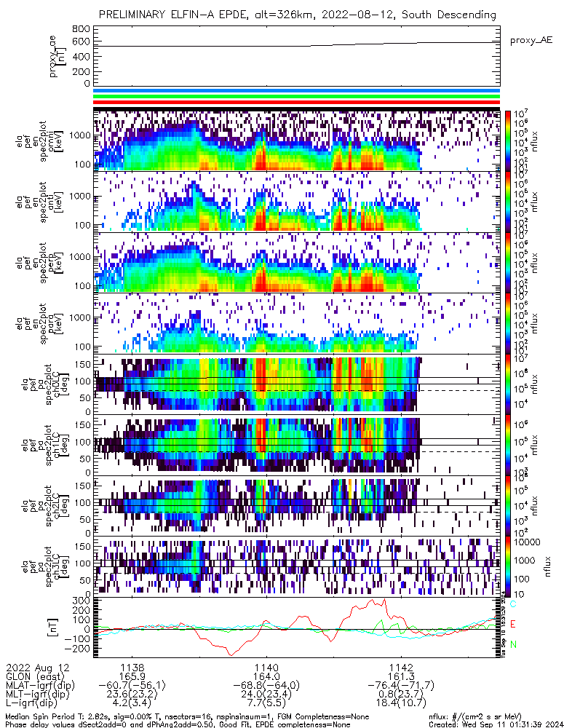Click the ch0LC pitch-angle spectrogram panel
Viewport: 564px width, 728px height.
(297, 384)
